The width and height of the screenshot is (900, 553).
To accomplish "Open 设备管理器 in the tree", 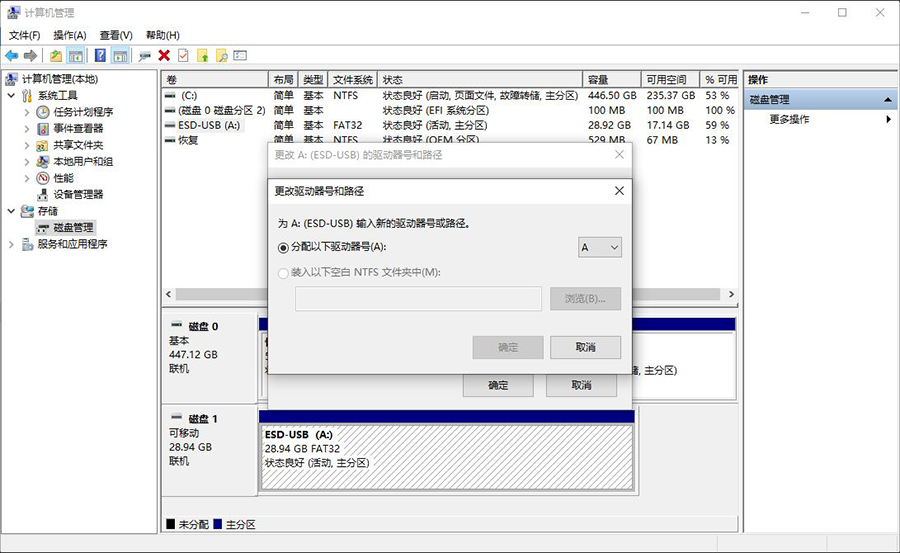I will (78, 195).
